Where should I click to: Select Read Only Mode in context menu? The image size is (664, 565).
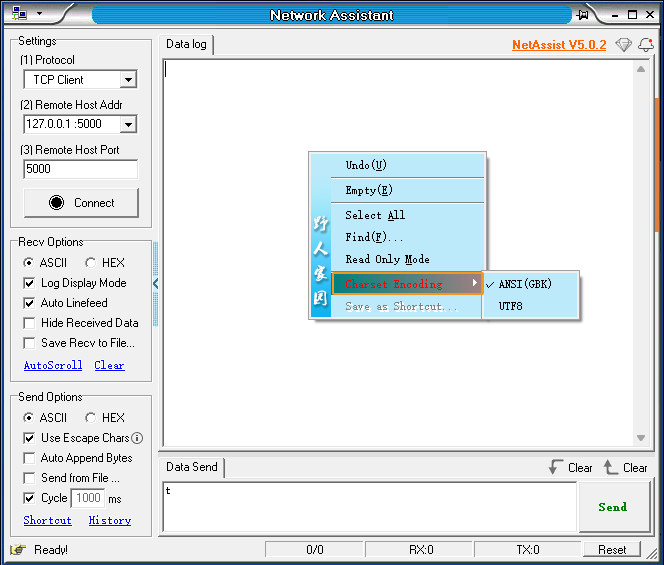(x=387, y=259)
